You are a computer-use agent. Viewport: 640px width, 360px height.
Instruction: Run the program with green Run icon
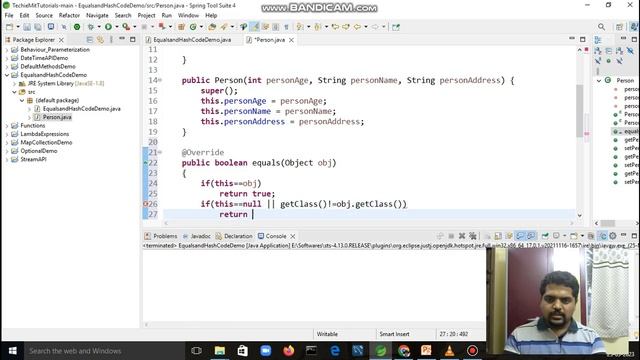108,27
